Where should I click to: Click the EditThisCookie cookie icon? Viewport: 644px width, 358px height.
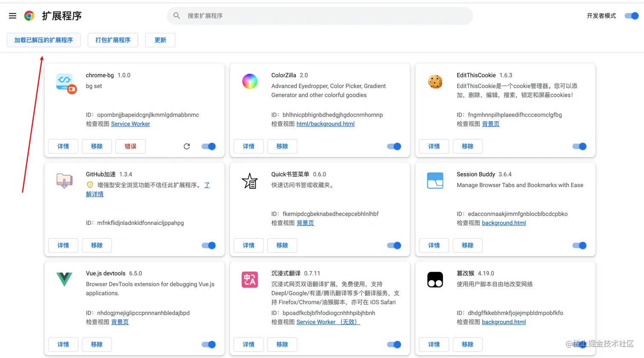[x=435, y=81]
